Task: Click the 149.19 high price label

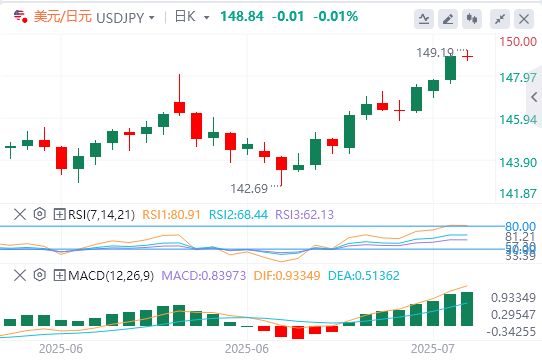Action: [435, 53]
